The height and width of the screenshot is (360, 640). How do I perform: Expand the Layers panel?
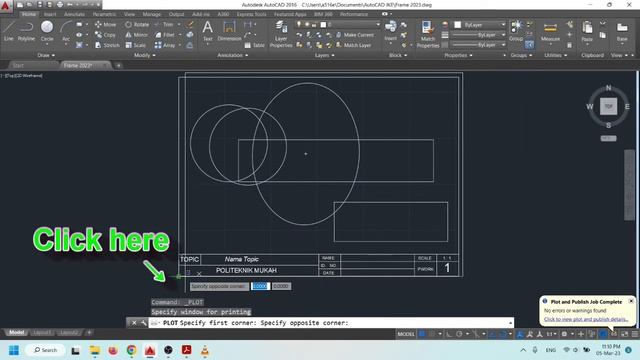pyautogui.click(x=324, y=55)
